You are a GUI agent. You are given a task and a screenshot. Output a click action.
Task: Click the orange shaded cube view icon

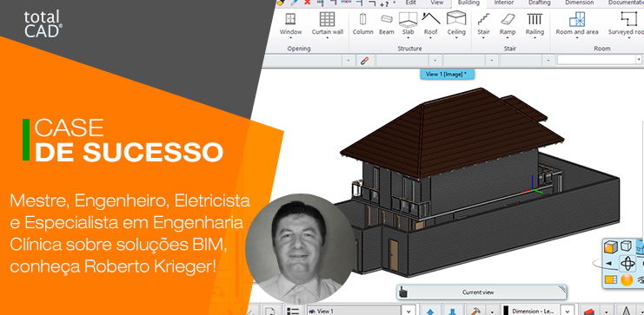(x=611, y=247)
